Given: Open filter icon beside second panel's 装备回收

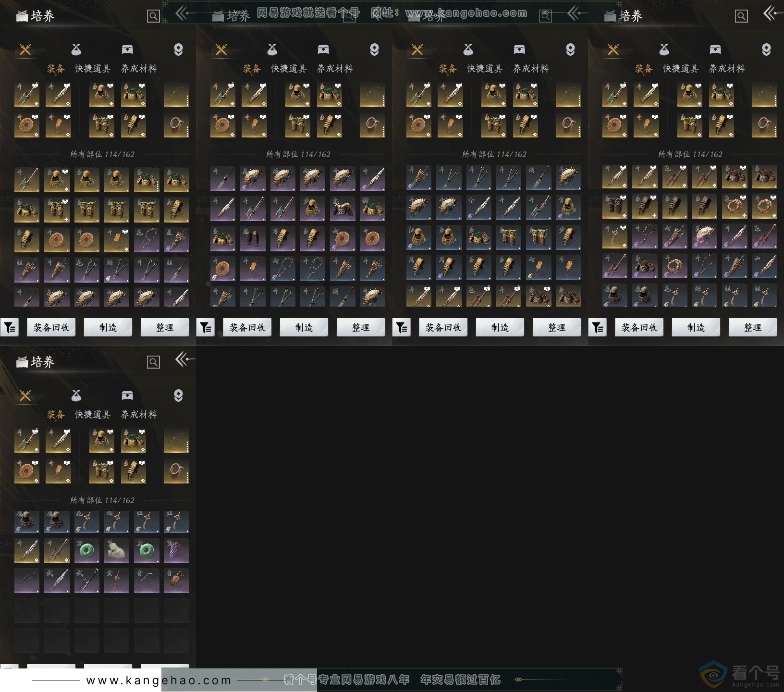Looking at the screenshot, I should click(206, 328).
